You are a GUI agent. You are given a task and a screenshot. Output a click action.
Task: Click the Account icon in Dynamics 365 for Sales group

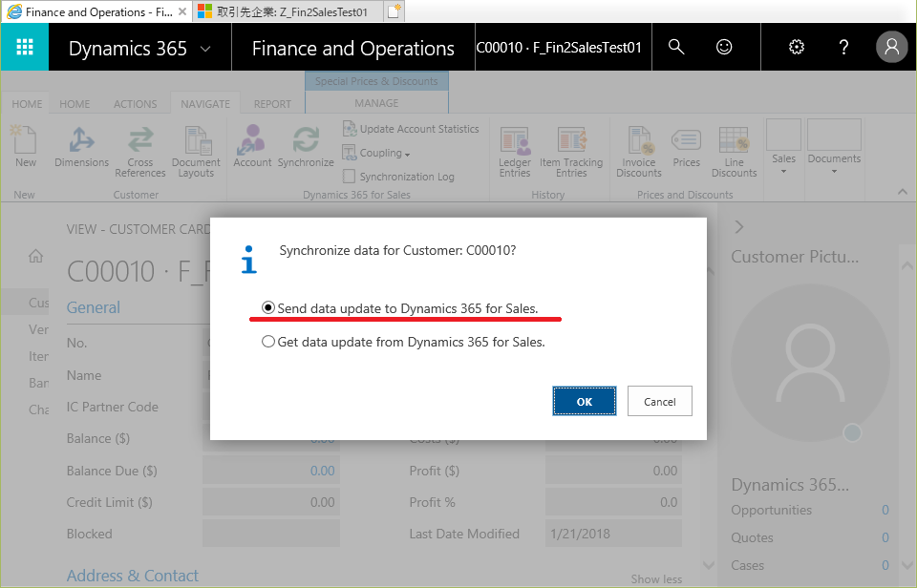click(252, 146)
